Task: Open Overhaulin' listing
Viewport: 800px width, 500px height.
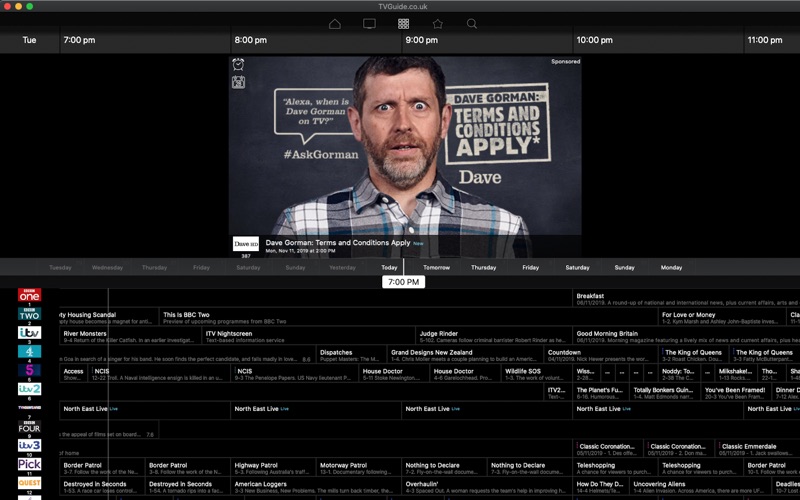Action: coord(487,487)
